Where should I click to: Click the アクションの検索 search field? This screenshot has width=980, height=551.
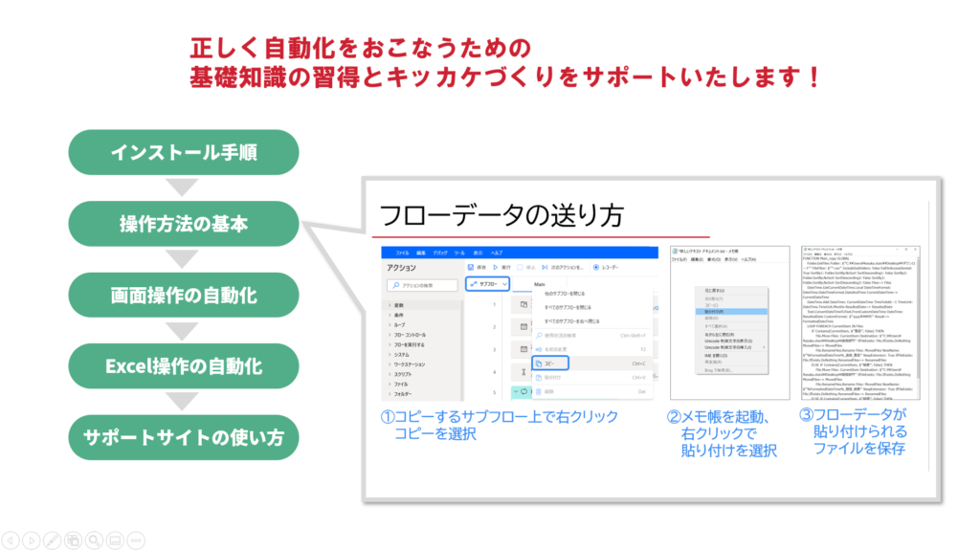pyautogui.click(x=422, y=285)
